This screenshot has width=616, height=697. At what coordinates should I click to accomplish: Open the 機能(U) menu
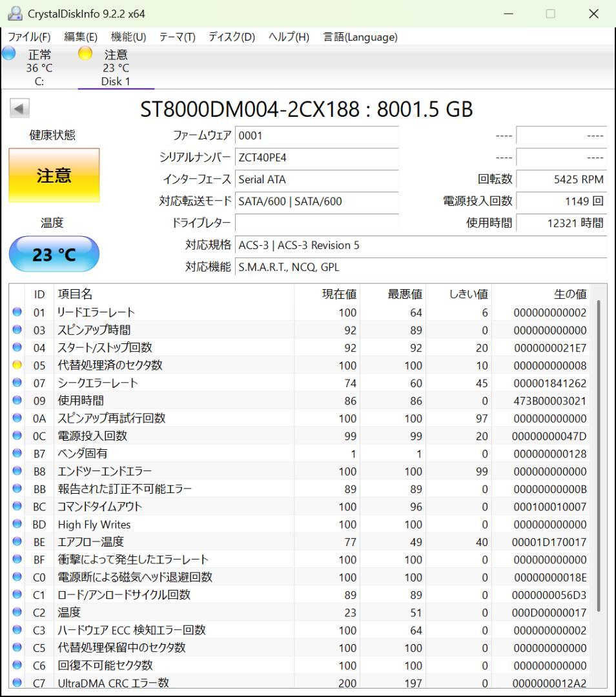127,37
